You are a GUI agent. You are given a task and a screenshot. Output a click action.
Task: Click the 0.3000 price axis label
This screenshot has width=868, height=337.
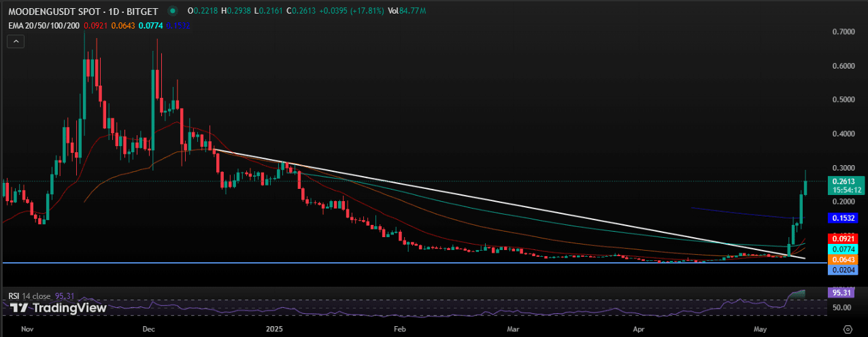[x=844, y=168]
